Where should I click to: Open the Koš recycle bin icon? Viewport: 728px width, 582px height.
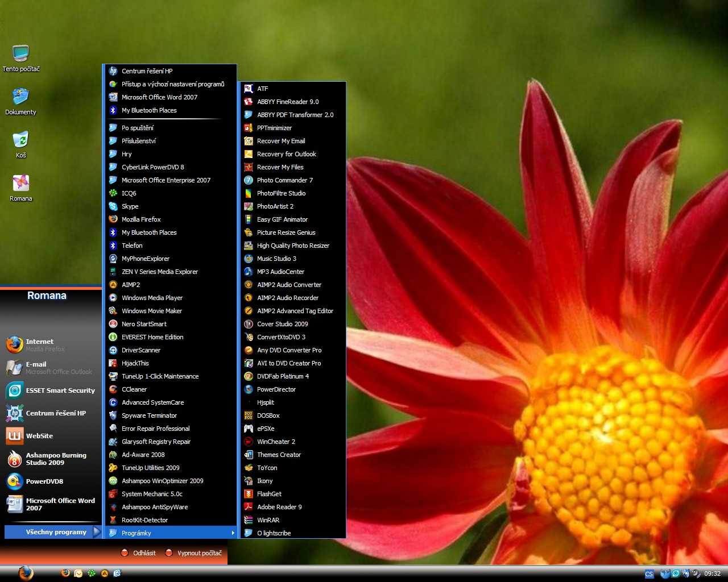click(21, 141)
